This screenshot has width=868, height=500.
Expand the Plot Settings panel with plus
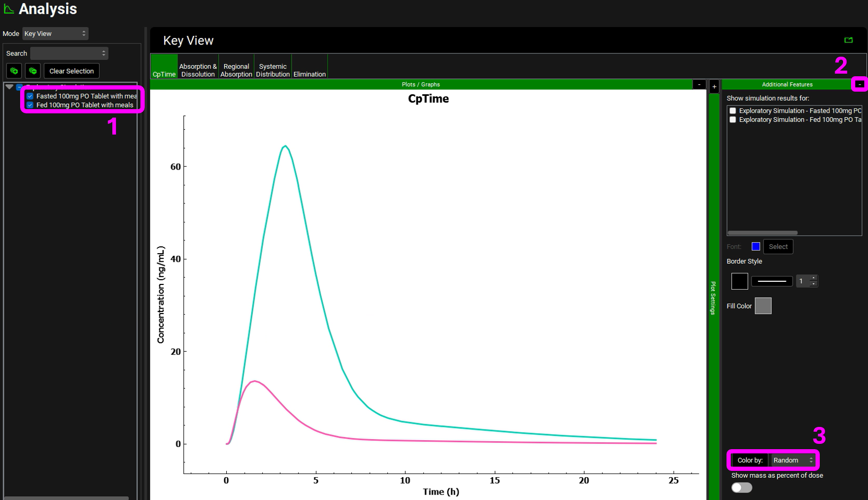714,87
